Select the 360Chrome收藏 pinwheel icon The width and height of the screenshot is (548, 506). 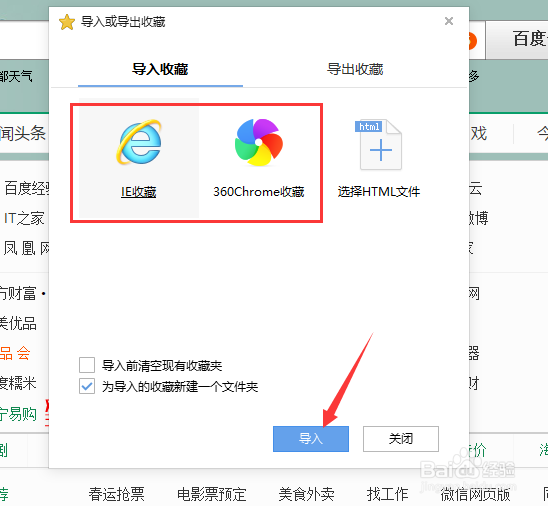pos(259,142)
